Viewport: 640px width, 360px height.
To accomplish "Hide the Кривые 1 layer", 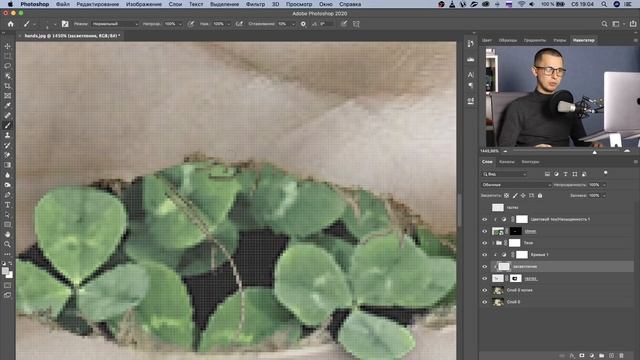I will tap(484, 255).
